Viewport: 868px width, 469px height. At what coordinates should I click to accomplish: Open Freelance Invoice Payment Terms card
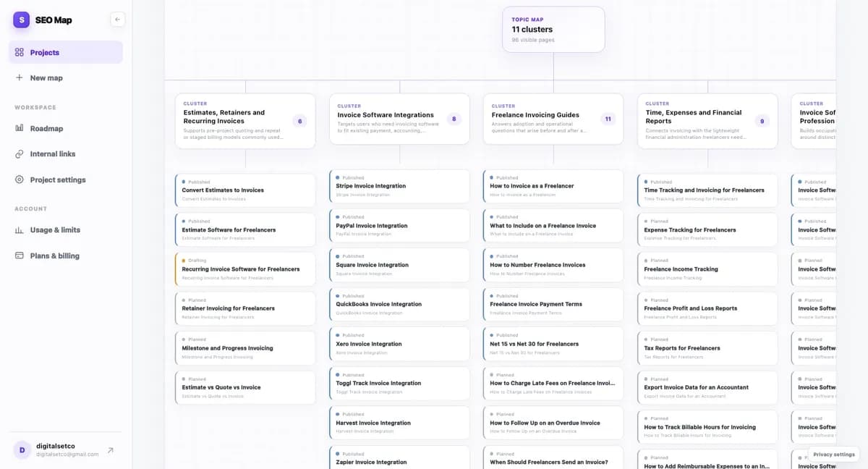553,305
